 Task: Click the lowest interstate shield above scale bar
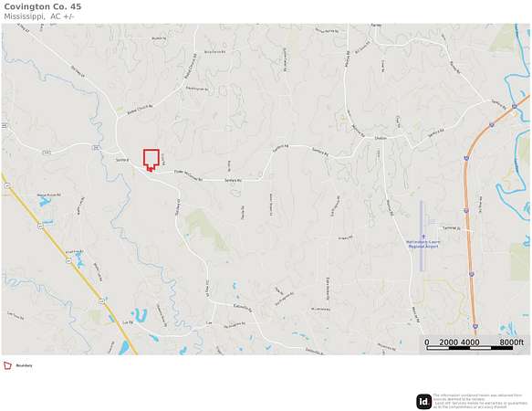pos(475,326)
